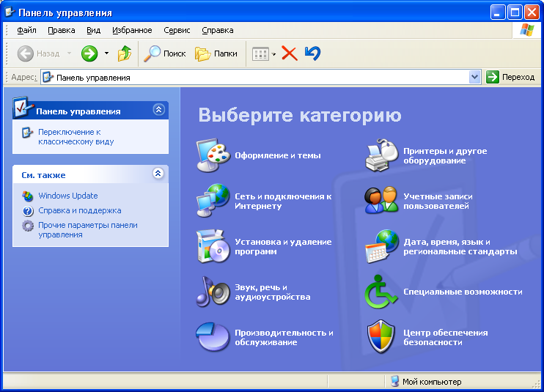Open the Производительность и обслуживание pie chart icon
544x392 pixels.
(213, 337)
